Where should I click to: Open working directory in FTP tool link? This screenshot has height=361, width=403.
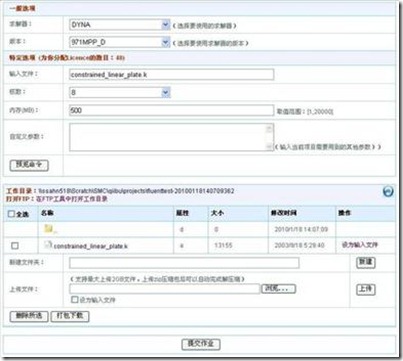(71, 199)
